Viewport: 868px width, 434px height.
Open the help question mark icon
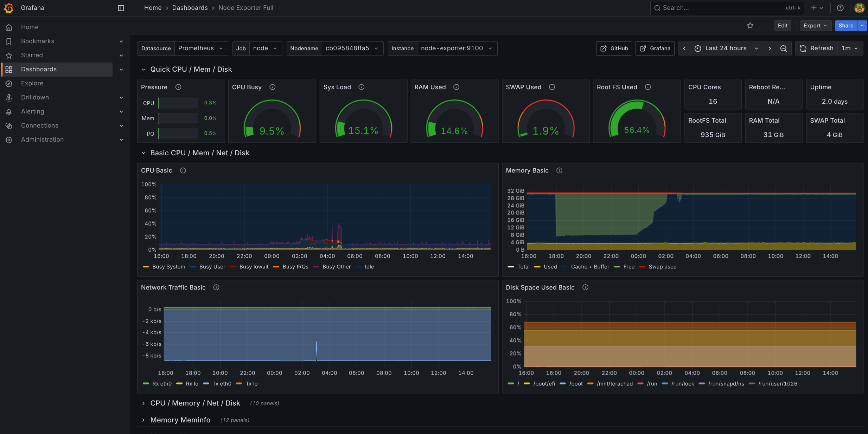click(x=840, y=8)
